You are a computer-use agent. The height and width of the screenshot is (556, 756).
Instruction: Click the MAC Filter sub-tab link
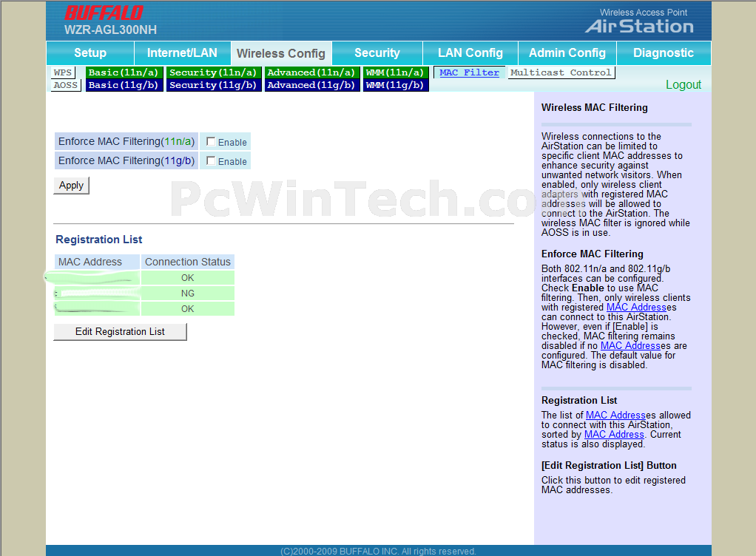469,72
